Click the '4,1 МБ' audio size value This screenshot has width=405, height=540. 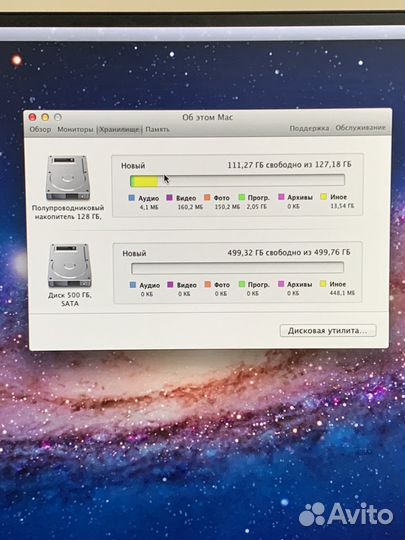pos(149,207)
